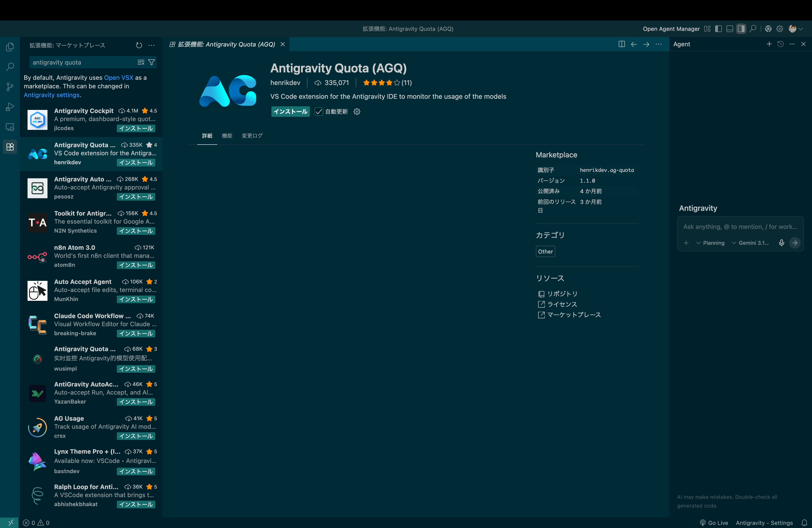Open the Explorer view in activity bar
812x528 pixels.
coord(10,47)
